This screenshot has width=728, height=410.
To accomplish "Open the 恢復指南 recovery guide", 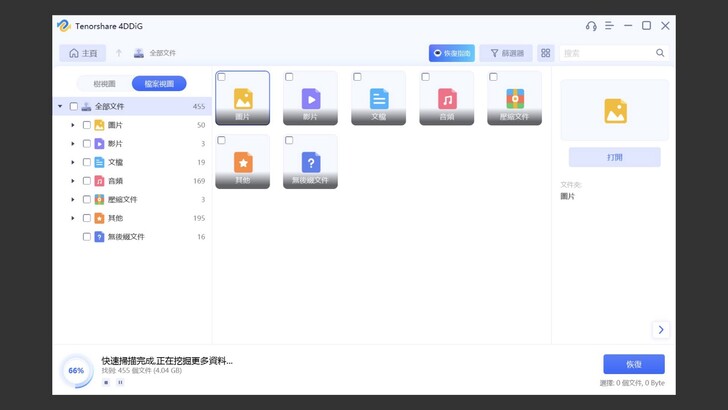I will click(452, 53).
